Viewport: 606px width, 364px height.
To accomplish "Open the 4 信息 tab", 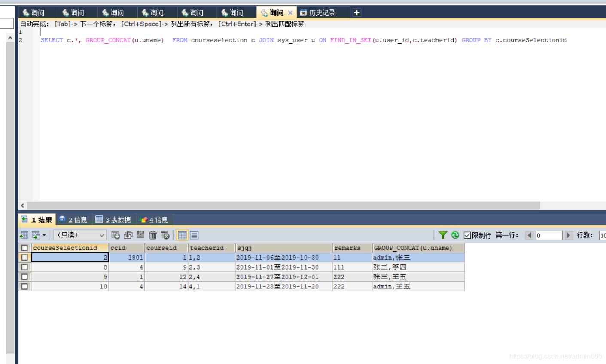I will click(154, 220).
